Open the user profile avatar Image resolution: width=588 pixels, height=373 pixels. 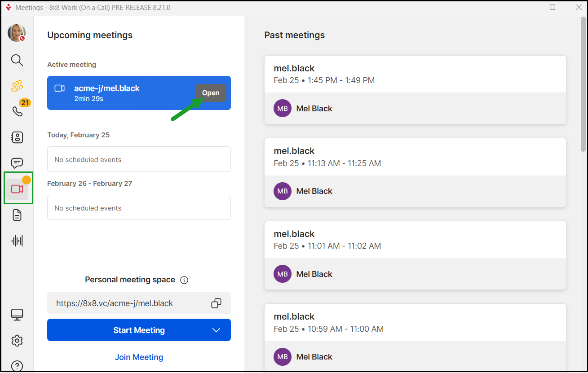point(17,33)
